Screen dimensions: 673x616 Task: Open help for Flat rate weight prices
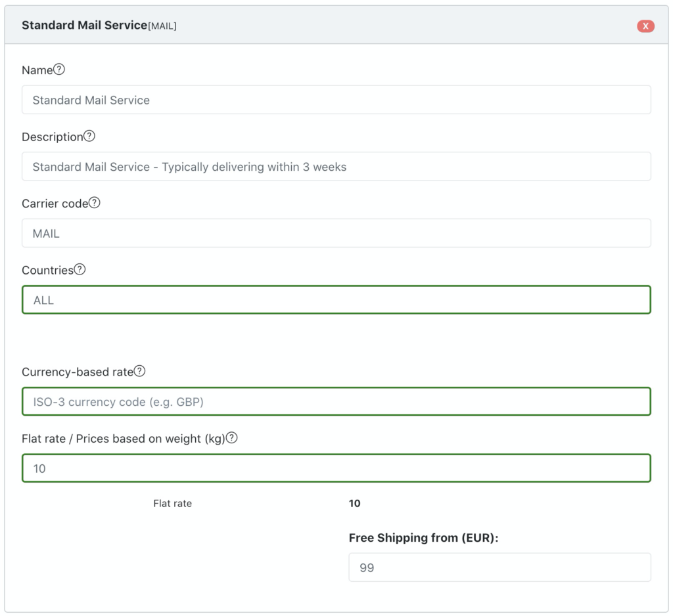(231, 437)
